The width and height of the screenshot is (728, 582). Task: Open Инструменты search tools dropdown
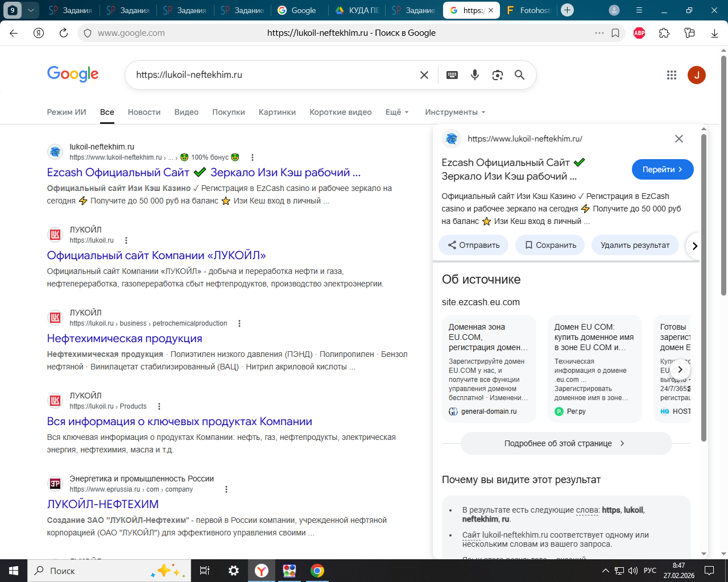[455, 112]
